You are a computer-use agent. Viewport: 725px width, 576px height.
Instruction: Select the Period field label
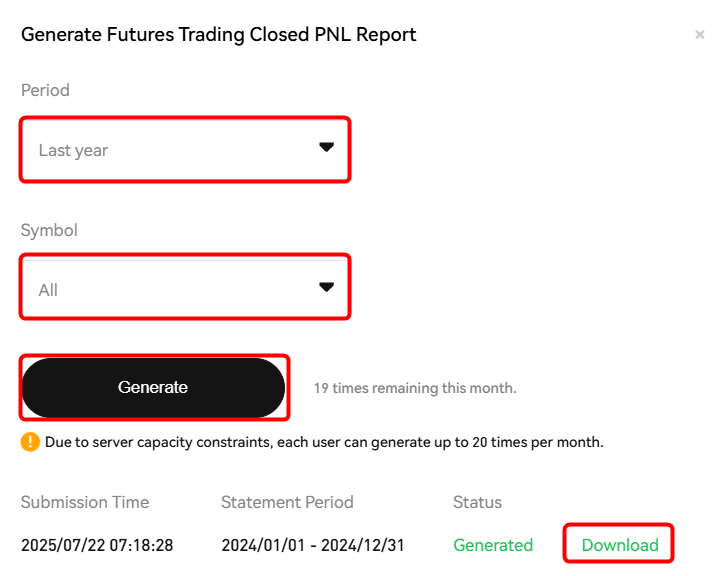pyautogui.click(x=45, y=90)
